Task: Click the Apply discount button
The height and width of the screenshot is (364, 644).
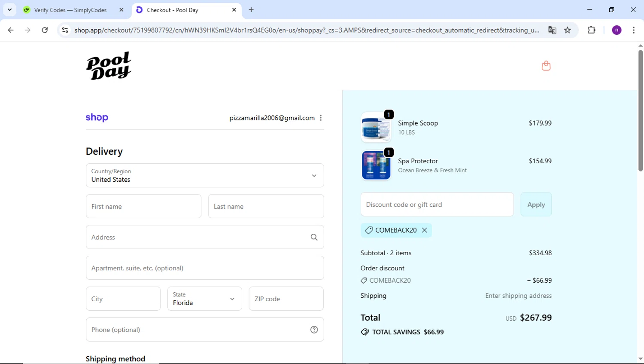Action: [536, 205]
